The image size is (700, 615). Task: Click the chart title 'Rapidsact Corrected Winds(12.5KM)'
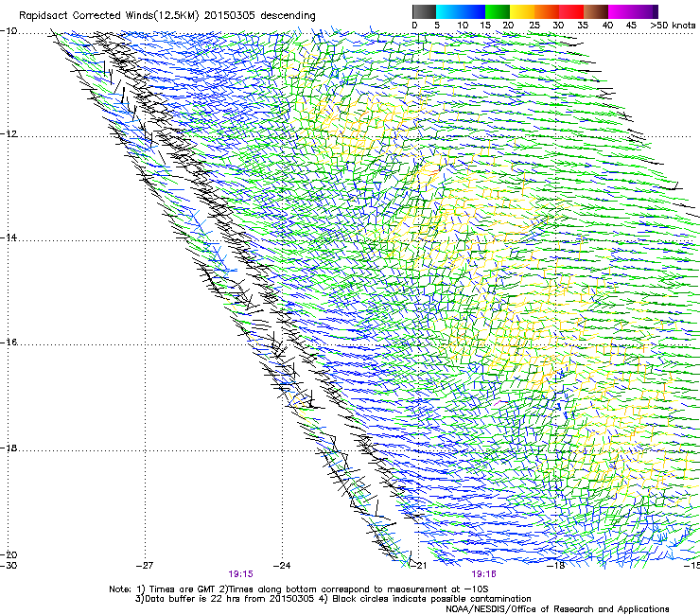tap(109, 16)
